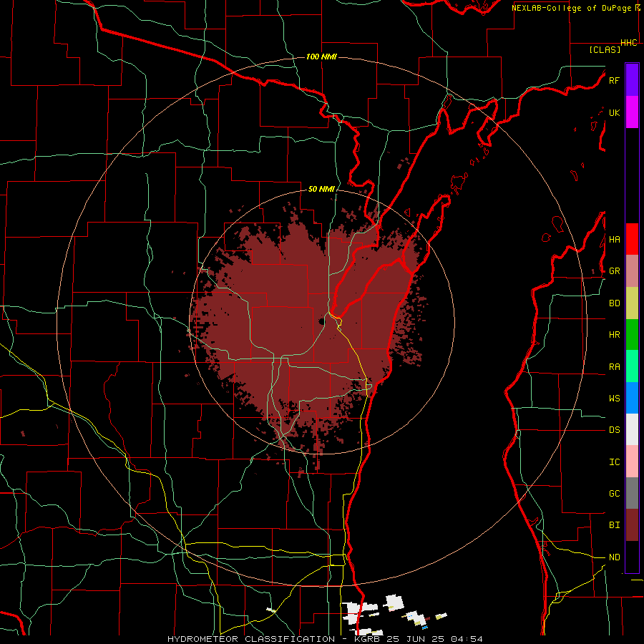
Task: Click the "RA" legend label
Action: coord(614,367)
